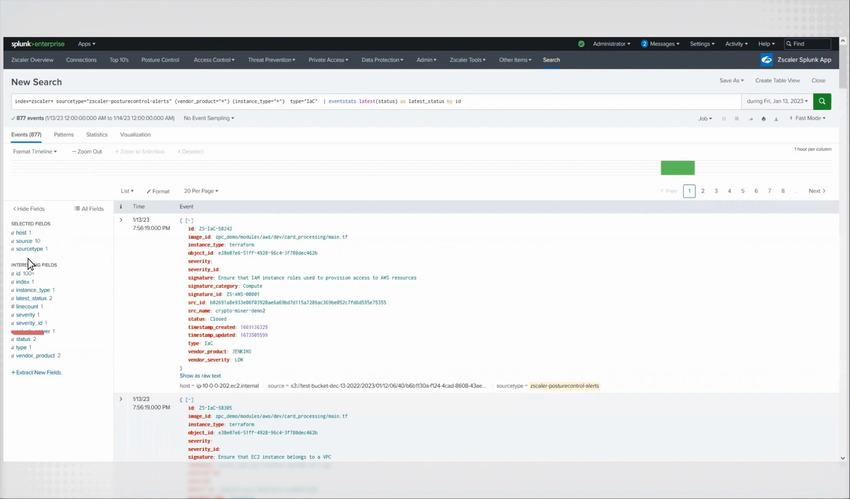Click the Zscaler Splunk App logo
This screenshot has height=499, width=850.
pyautogui.click(x=796, y=60)
